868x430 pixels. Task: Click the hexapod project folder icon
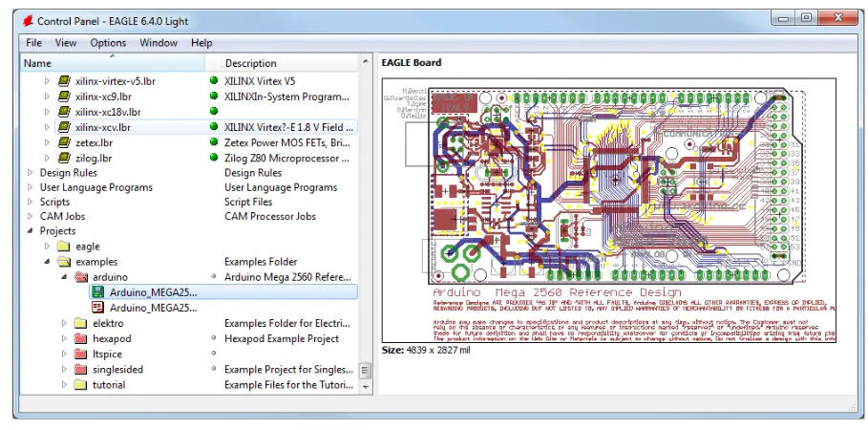[81, 338]
